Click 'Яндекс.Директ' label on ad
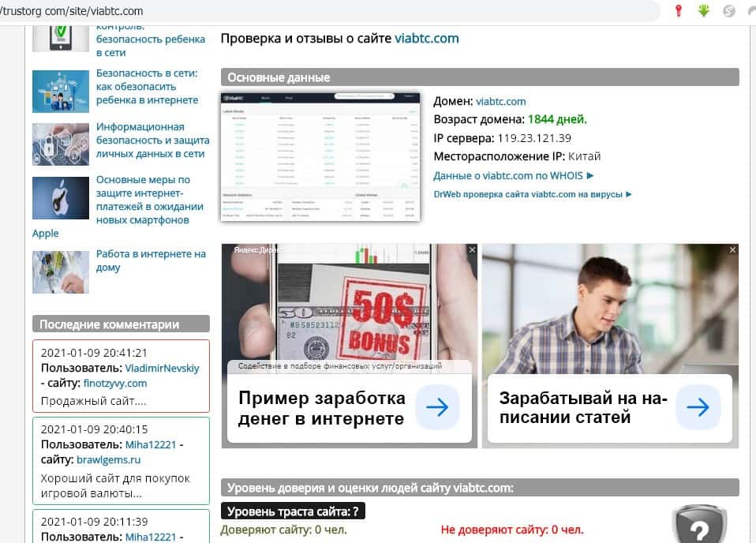The image size is (756, 543). [x=258, y=250]
